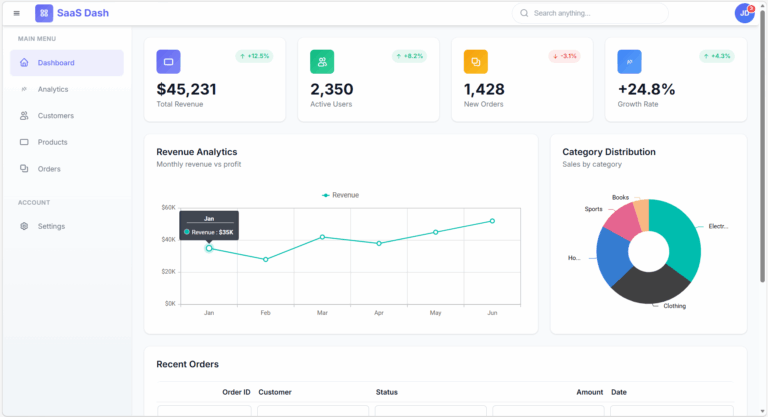The width and height of the screenshot is (768, 417).
Task: Select the Jan revenue data point
Action: pos(209,248)
